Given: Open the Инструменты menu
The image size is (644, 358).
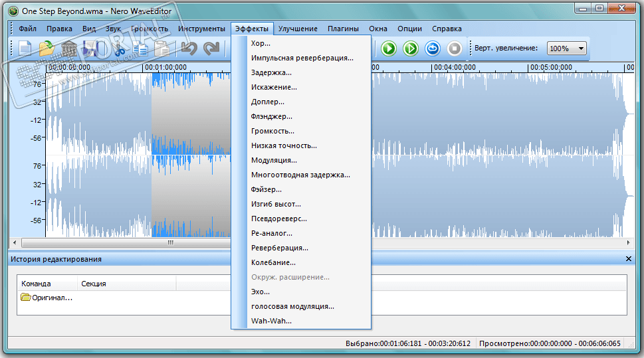Looking at the screenshot, I should pos(201,29).
